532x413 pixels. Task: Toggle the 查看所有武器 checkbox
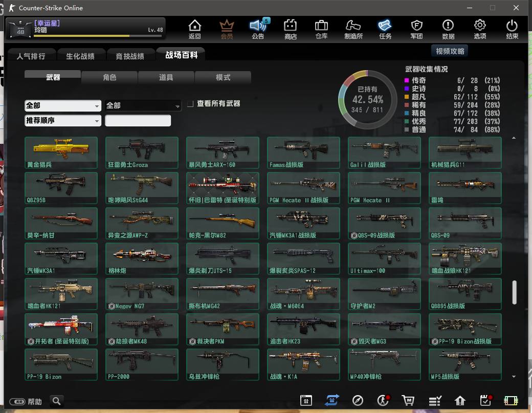point(190,103)
